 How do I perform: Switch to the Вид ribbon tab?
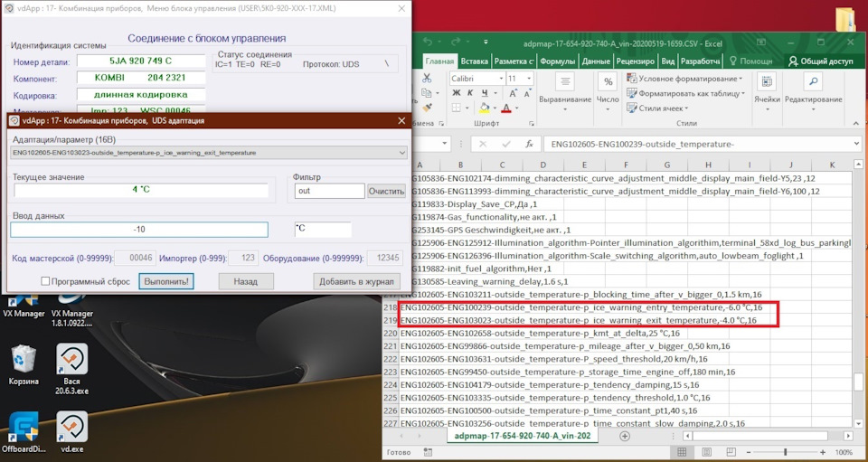click(668, 61)
